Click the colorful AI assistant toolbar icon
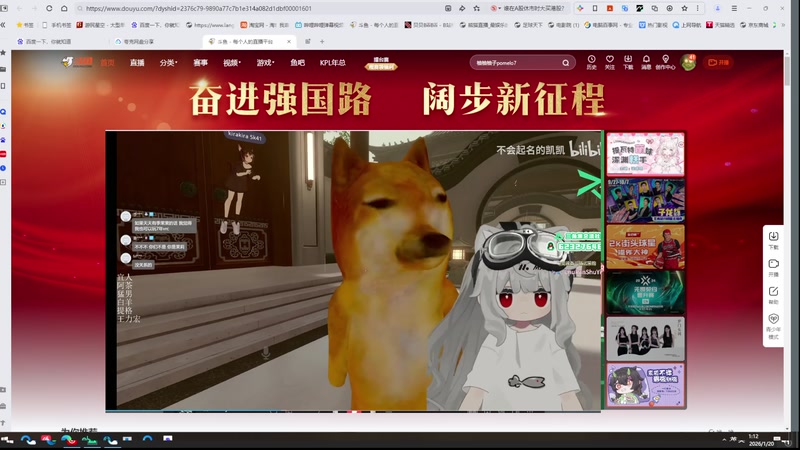Image resolution: width=800 pixels, height=450 pixels. 580,8
